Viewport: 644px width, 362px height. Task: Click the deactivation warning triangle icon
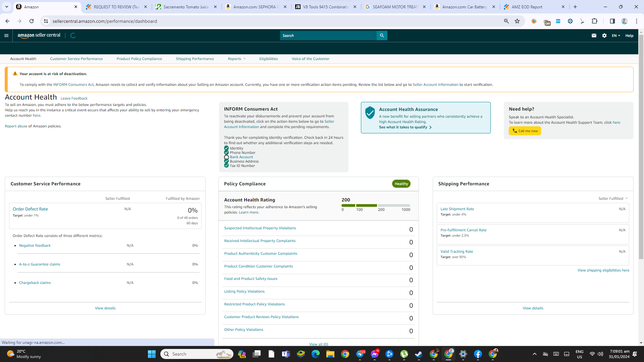pos(15,74)
